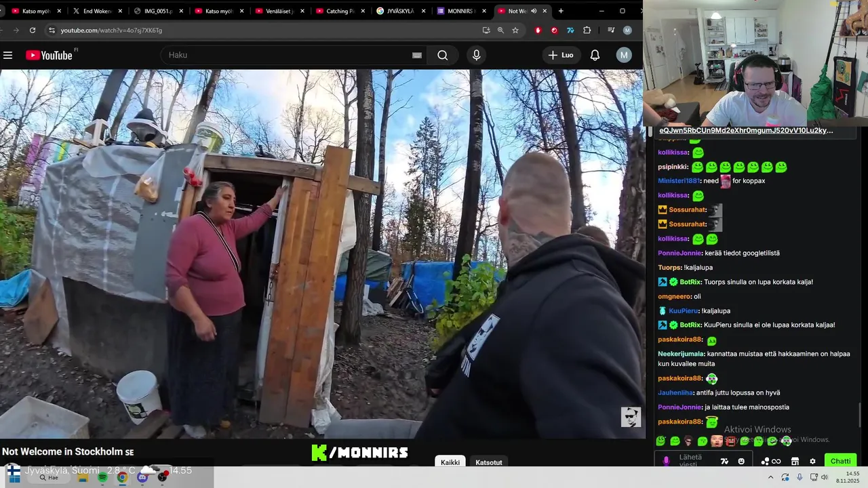Click the video title Not Welcome in Stockholm
The height and width of the screenshot is (488, 868).
(x=68, y=451)
